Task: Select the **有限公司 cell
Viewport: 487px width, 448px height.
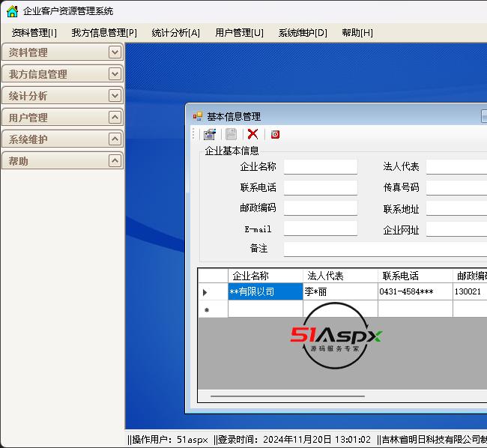Action: pos(265,291)
